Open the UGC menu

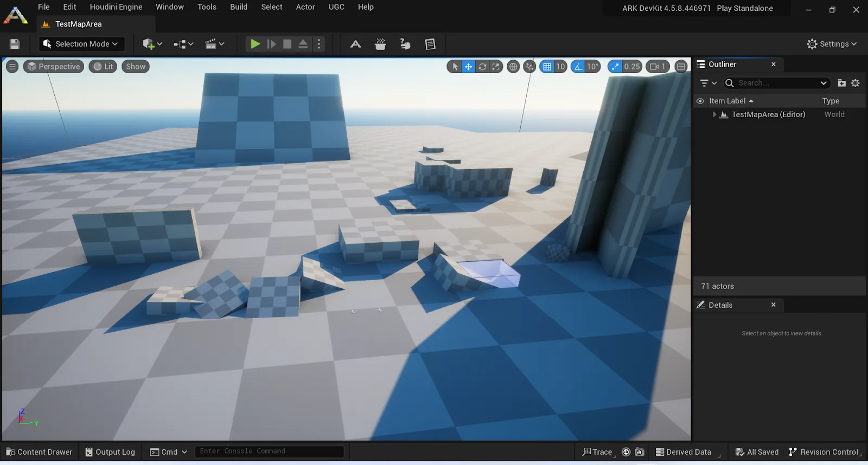[x=336, y=7]
